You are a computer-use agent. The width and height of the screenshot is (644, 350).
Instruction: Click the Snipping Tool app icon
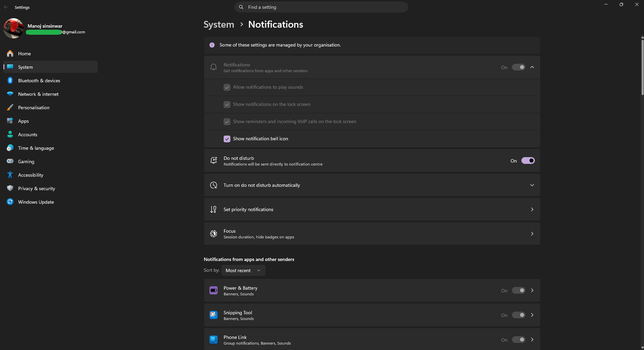214,315
